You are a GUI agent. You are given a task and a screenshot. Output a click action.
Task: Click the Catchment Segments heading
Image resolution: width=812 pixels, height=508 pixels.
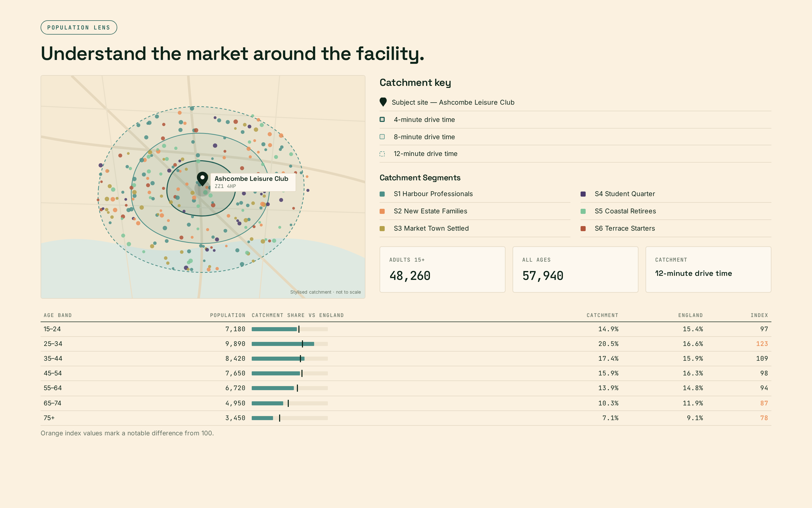point(420,178)
